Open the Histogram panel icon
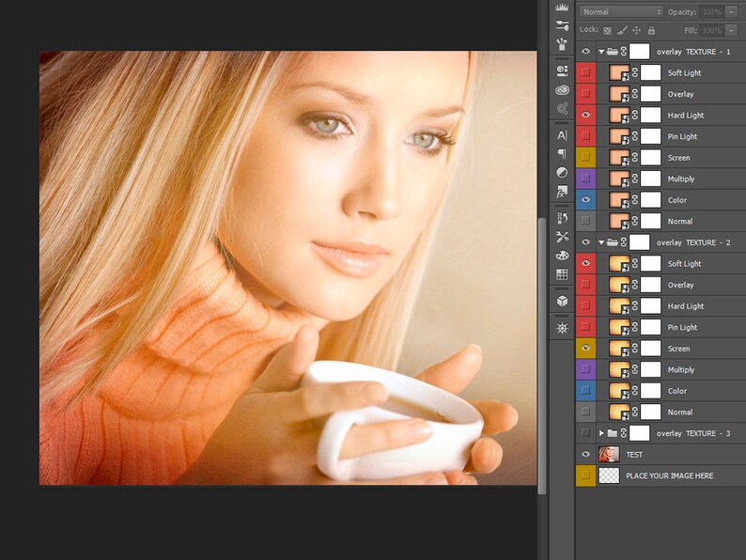746x560 pixels. (562, 7)
